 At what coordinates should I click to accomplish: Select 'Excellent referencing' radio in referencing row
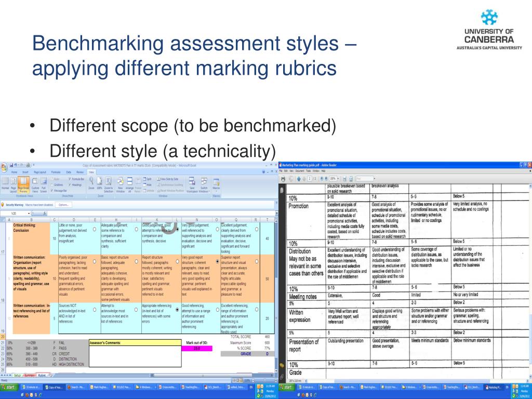pyautogui.click(x=257, y=310)
